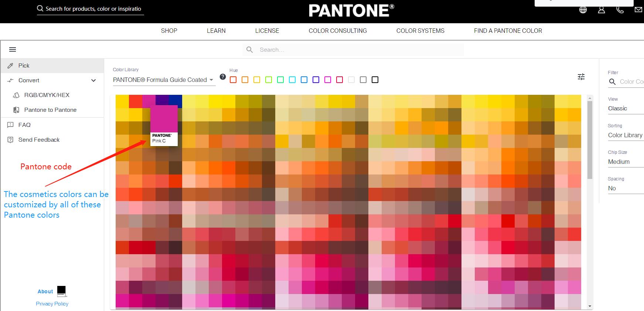This screenshot has height=311, width=644.
Task: Open the Send Feedback link
Action: pyautogui.click(x=39, y=140)
